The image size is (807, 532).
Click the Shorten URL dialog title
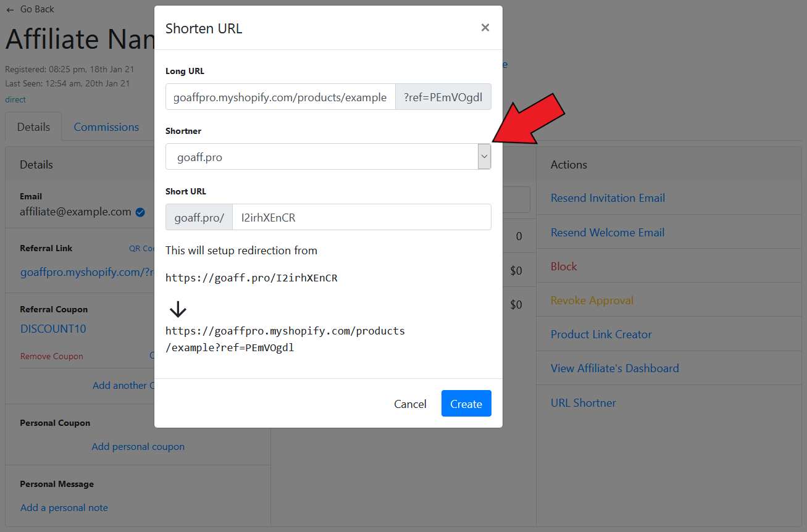[204, 28]
